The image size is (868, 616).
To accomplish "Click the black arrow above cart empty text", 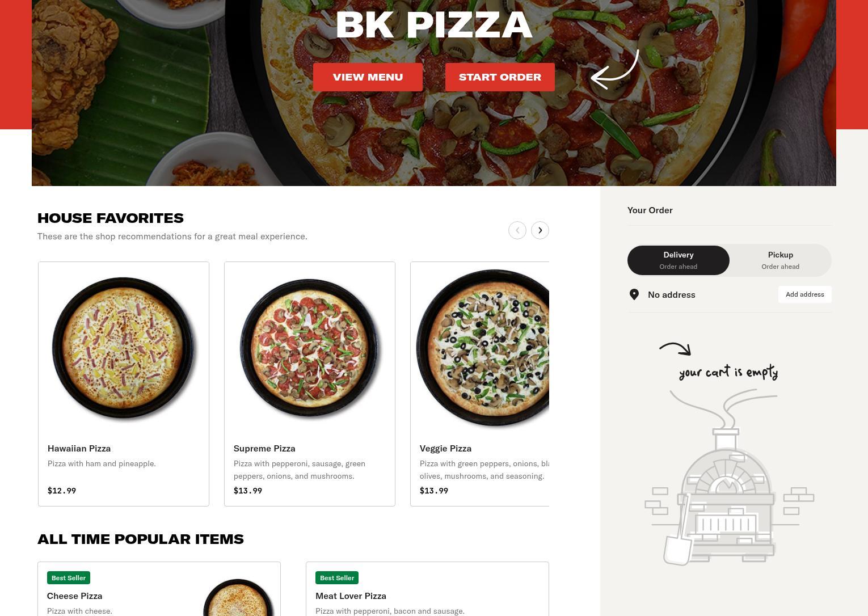I will click(x=675, y=349).
